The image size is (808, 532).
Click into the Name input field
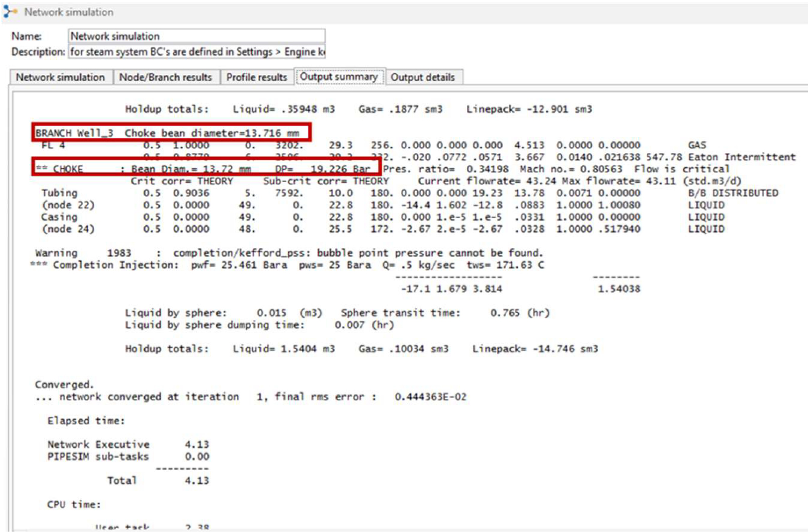(x=196, y=36)
